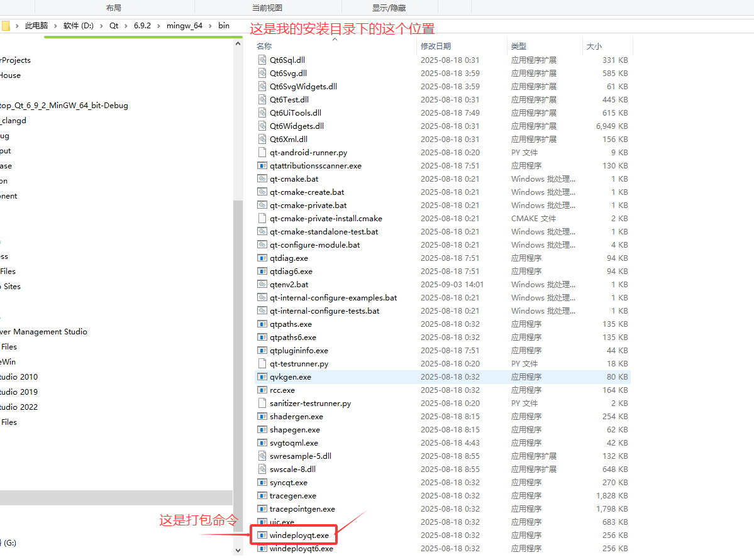Click the navigation pane scroll up arrow

tap(238, 44)
